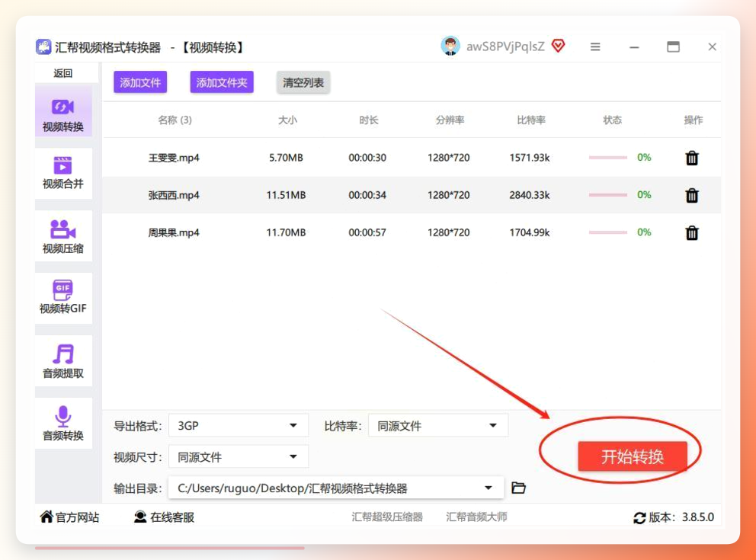Open the 汇帮音频大师 link
Screen dimensions: 756x560
[x=476, y=517]
